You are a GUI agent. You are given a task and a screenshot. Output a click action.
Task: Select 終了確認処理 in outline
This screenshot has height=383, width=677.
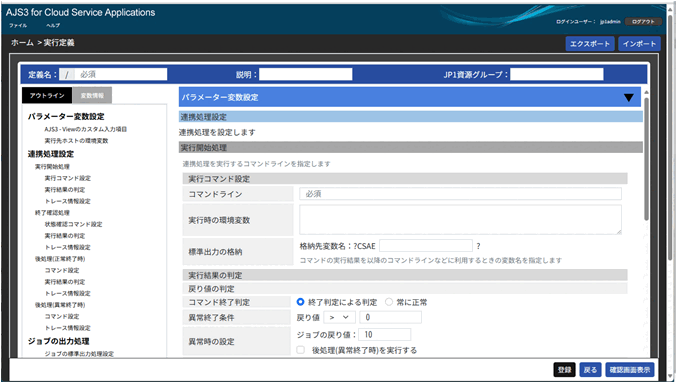click(52, 213)
